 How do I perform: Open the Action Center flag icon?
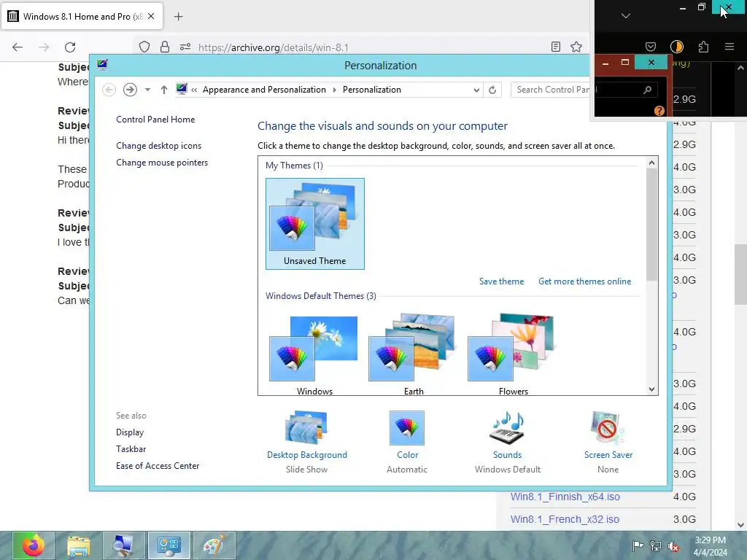coord(638,545)
